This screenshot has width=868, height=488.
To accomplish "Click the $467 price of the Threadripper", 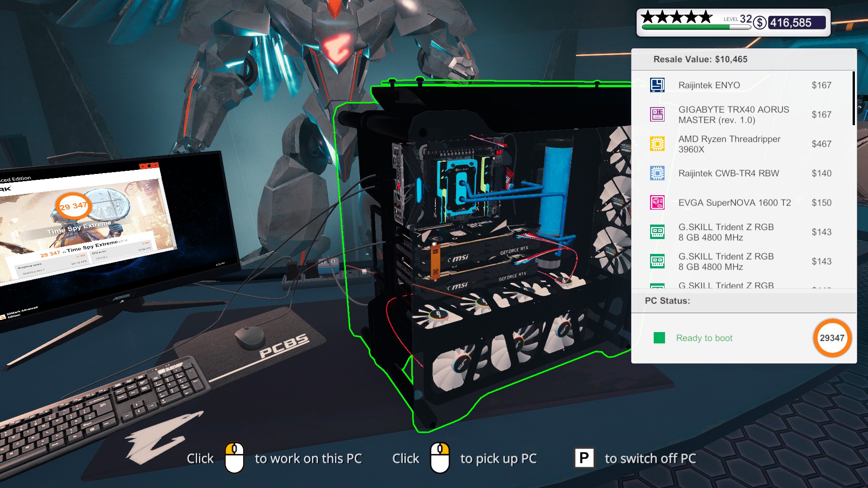I will pos(821,144).
